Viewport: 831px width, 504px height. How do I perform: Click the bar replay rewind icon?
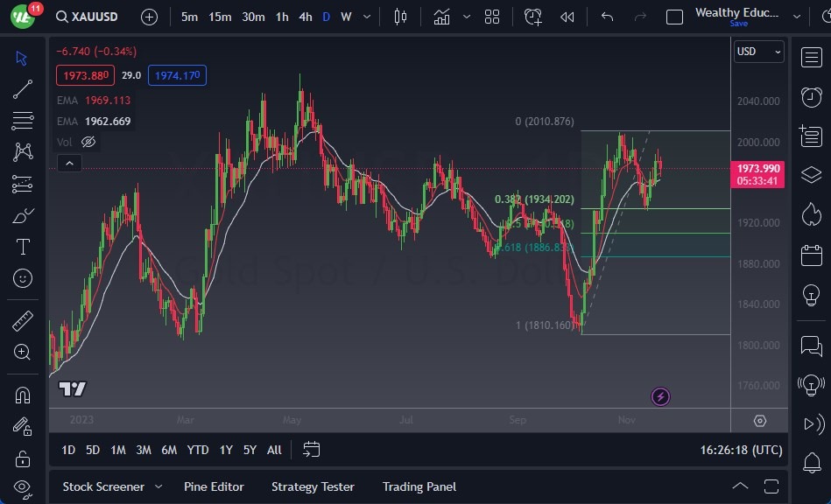pos(567,17)
